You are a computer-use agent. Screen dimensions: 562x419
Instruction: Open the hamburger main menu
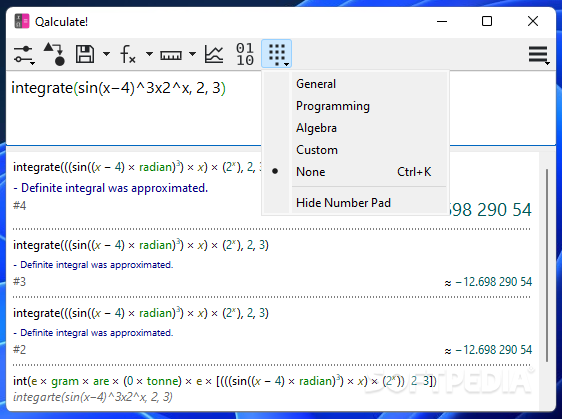click(x=538, y=55)
